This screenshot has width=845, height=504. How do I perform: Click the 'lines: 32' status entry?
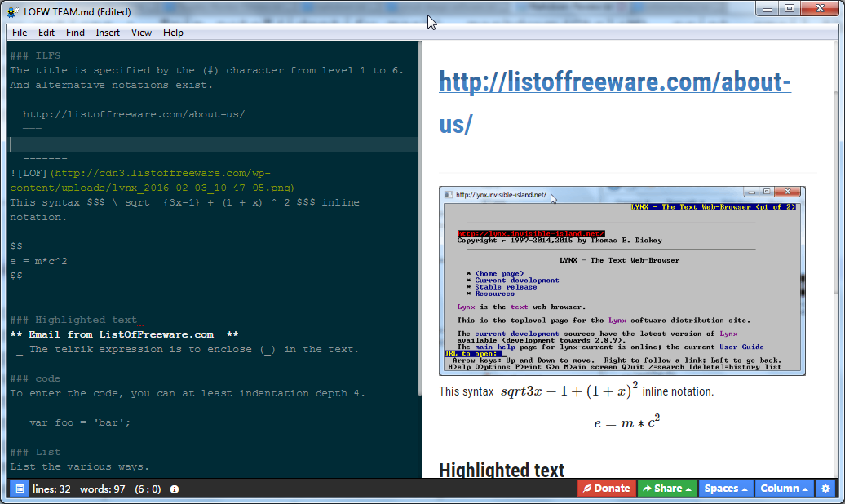51,489
